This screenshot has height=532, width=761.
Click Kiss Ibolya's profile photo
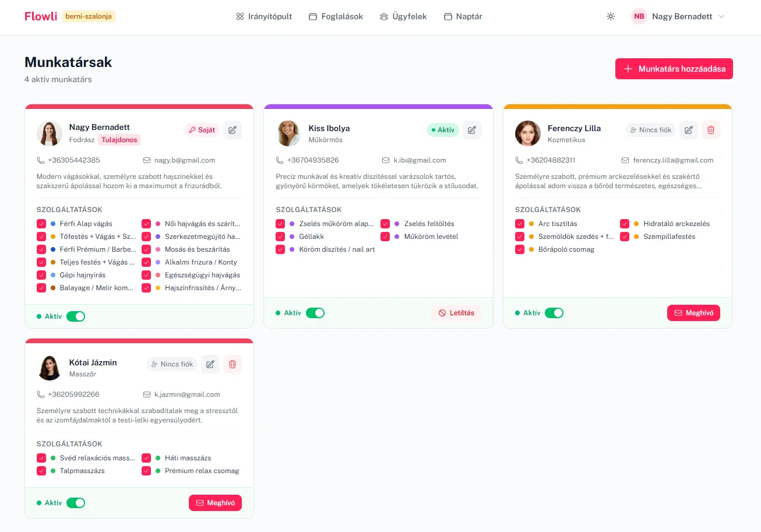288,133
